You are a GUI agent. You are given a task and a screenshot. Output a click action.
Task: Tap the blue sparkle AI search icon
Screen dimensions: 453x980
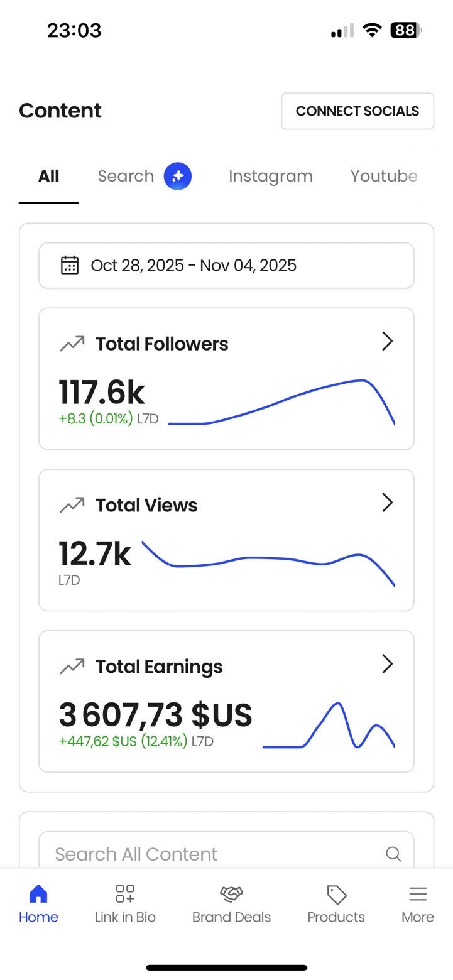(x=178, y=176)
